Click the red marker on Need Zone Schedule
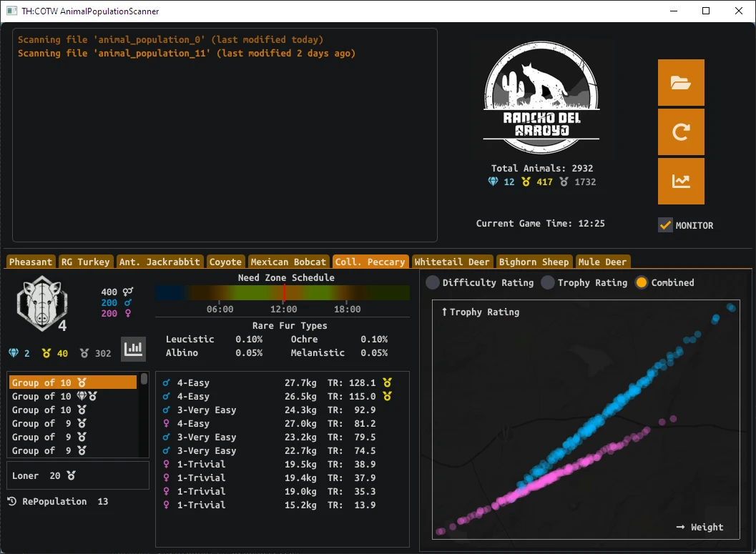Screen dimensions: 756x554 (284, 292)
